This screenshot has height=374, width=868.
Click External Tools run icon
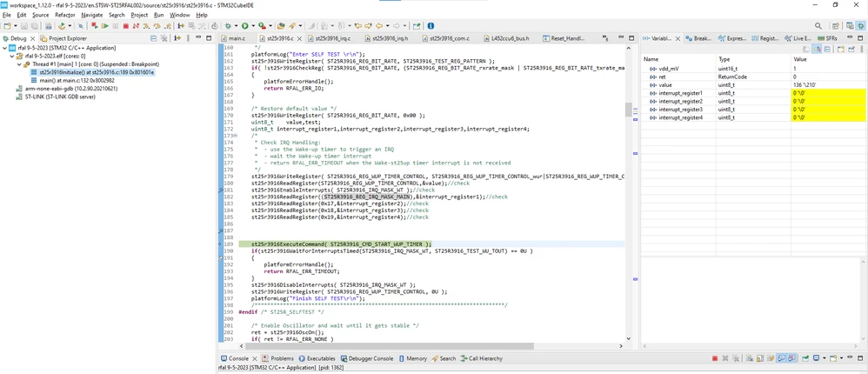(261, 25)
